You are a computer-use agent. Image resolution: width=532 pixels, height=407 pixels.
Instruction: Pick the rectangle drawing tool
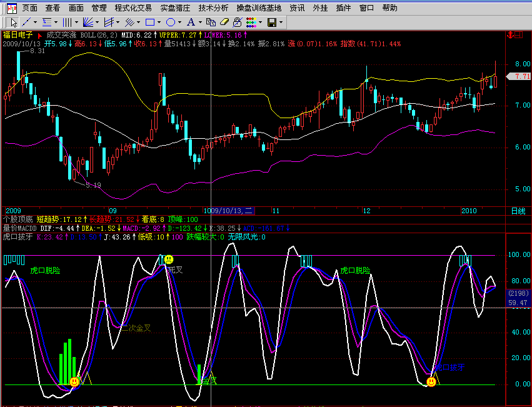point(149,23)
